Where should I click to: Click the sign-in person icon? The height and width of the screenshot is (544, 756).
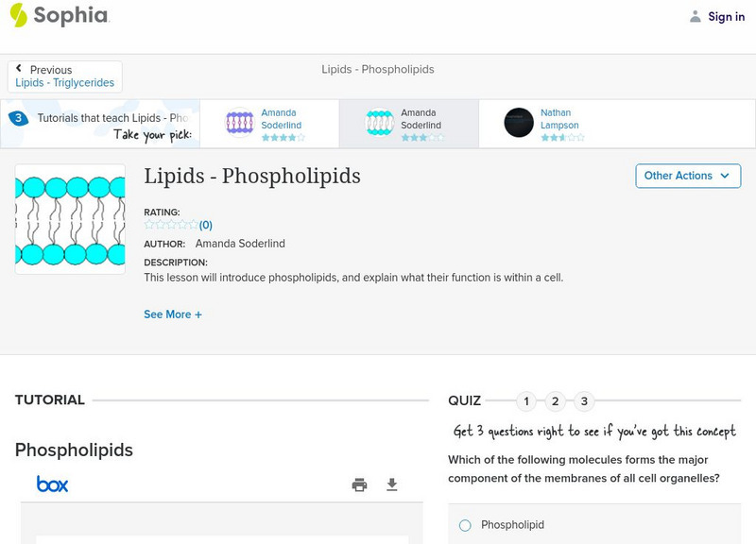694,16
